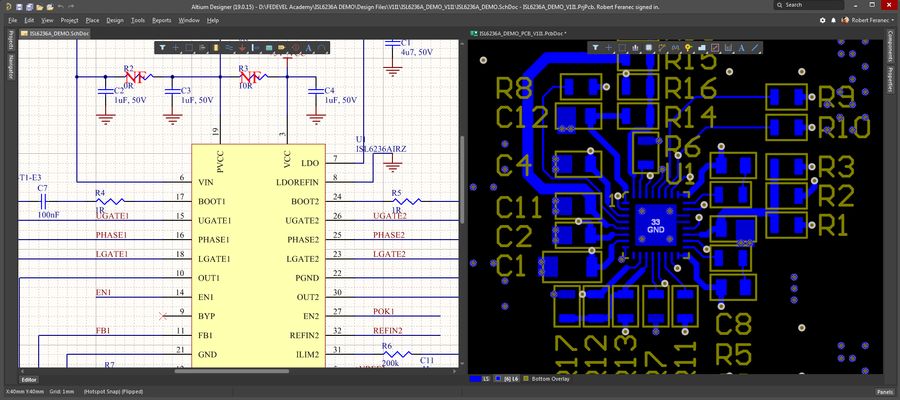
Task: Open the Reports menu
Action: click(161, 20)
